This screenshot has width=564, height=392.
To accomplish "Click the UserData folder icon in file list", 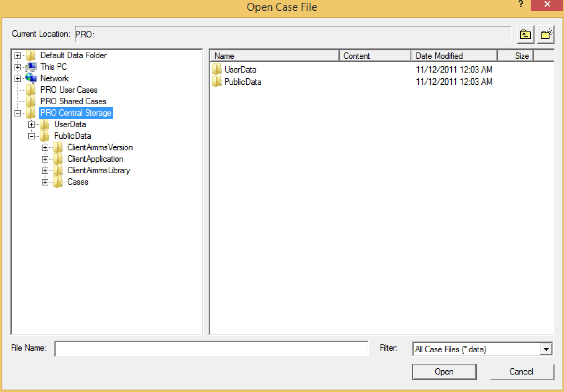I will [217, 69].
